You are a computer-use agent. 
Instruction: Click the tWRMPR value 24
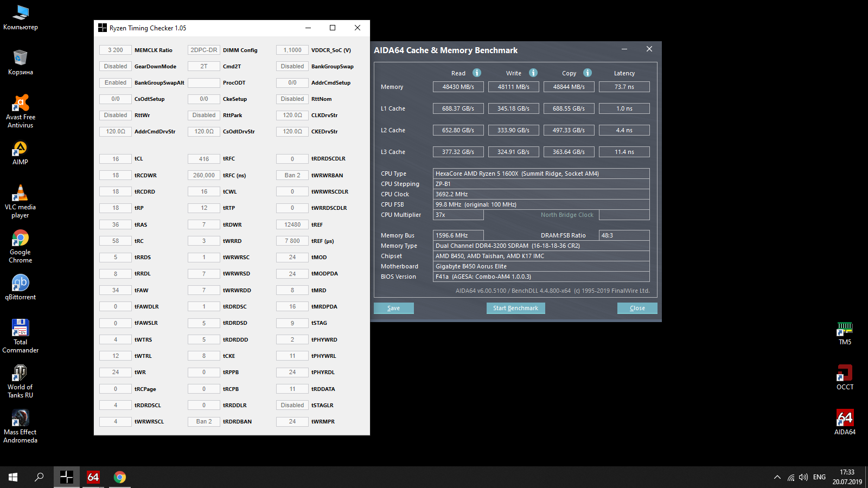click(x=292, y=421)
